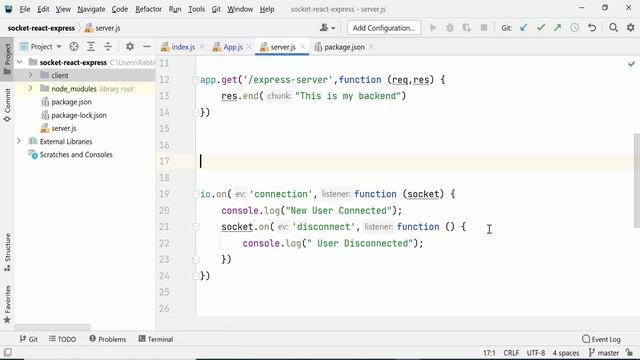The height and width of the screenshot is (360, 640).
Task: Open the Commit side tool window
Action: tap(7, 104)
